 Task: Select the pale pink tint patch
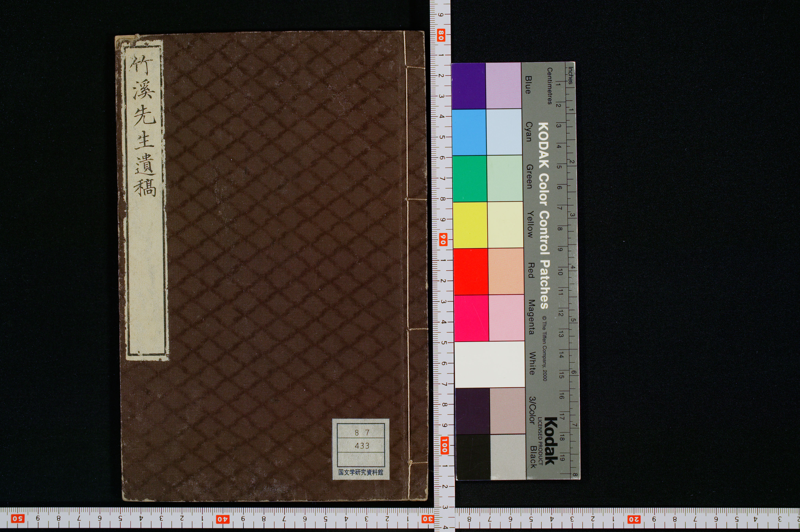click(506, 318)
